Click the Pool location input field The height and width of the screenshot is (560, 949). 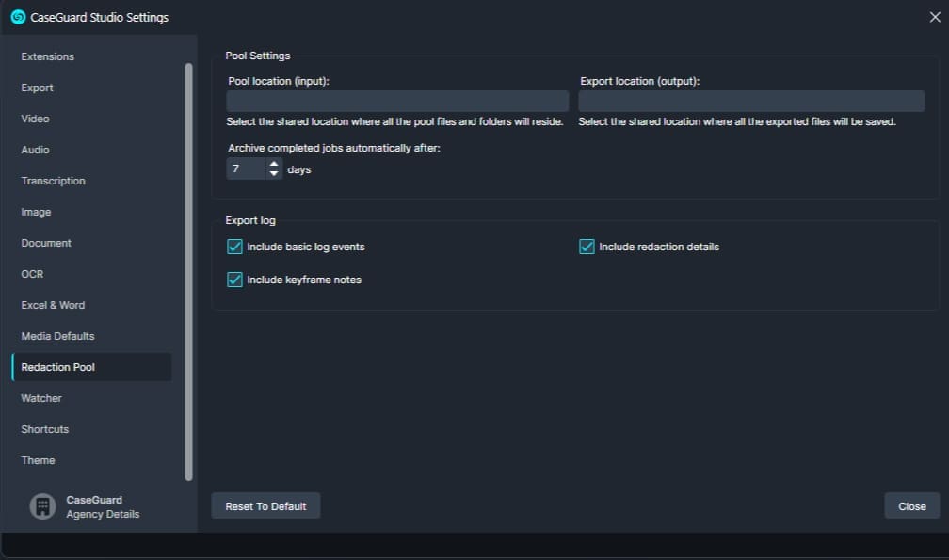click(397, 102)
